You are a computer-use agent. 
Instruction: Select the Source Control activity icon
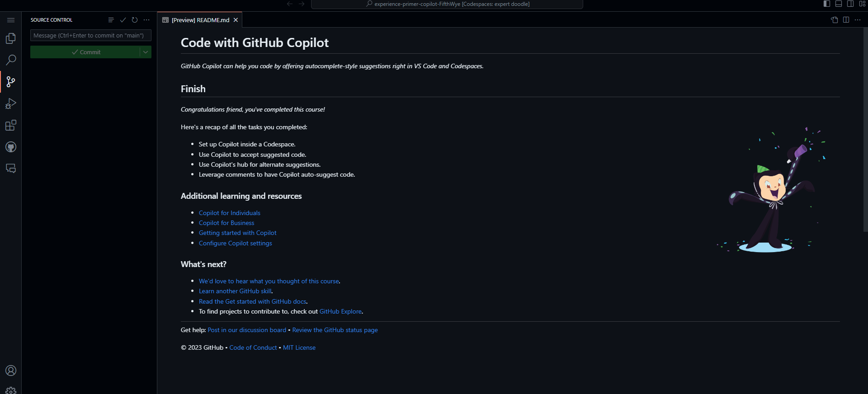click(11, 82)
